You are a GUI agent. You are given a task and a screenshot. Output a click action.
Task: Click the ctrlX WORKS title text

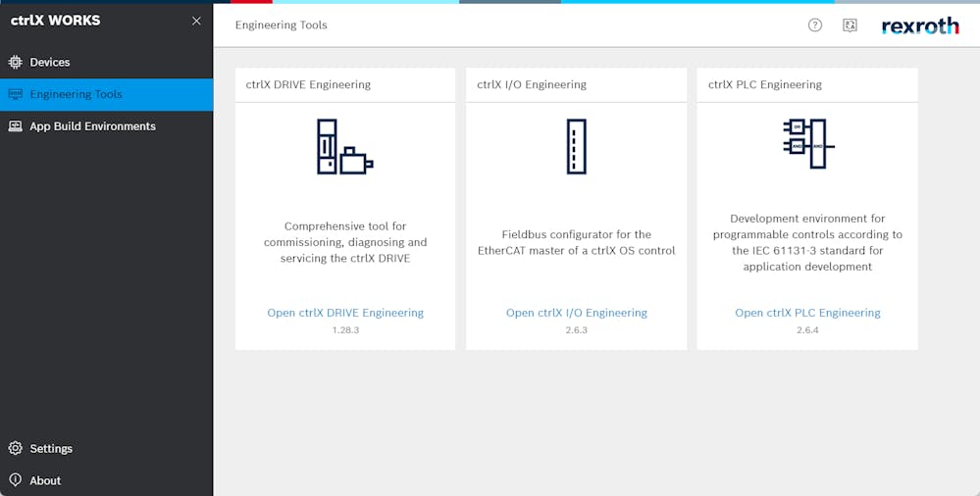(x=56, y=21)
